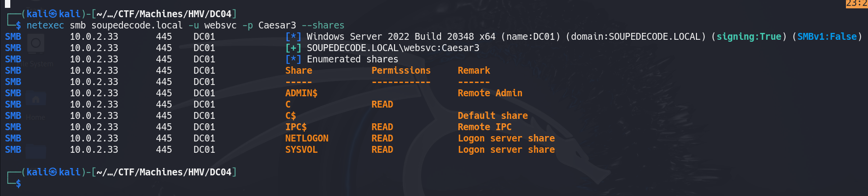Click the SOUPEDECODE.LOCAL\websvc:Caesar3 credential text

[x=393, y=48]
